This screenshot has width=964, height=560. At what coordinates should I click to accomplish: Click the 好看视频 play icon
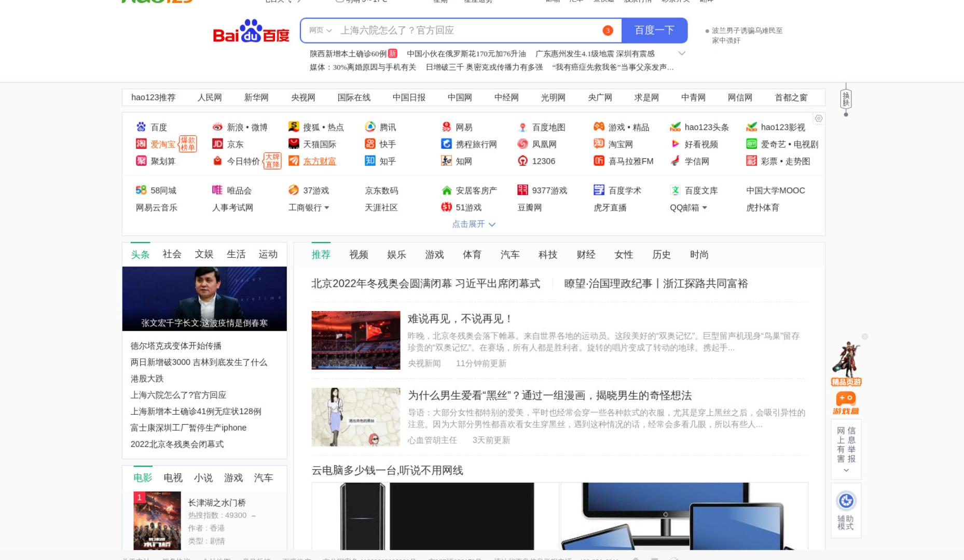(x=675, y=144)
